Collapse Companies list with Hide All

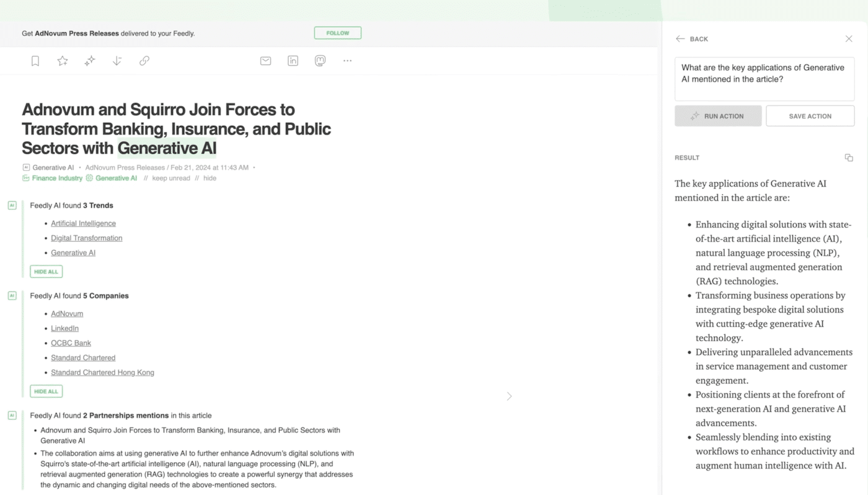tap(46, 391)
